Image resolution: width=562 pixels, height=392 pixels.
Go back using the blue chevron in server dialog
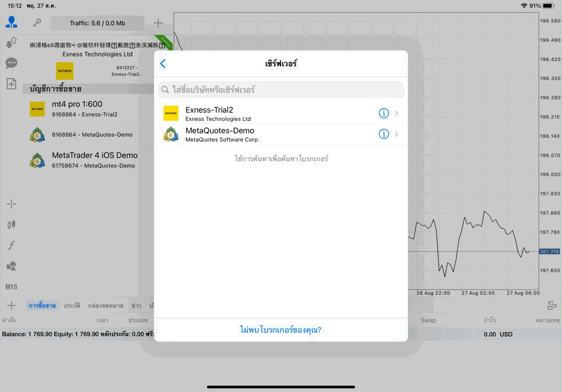pos(162,64)
